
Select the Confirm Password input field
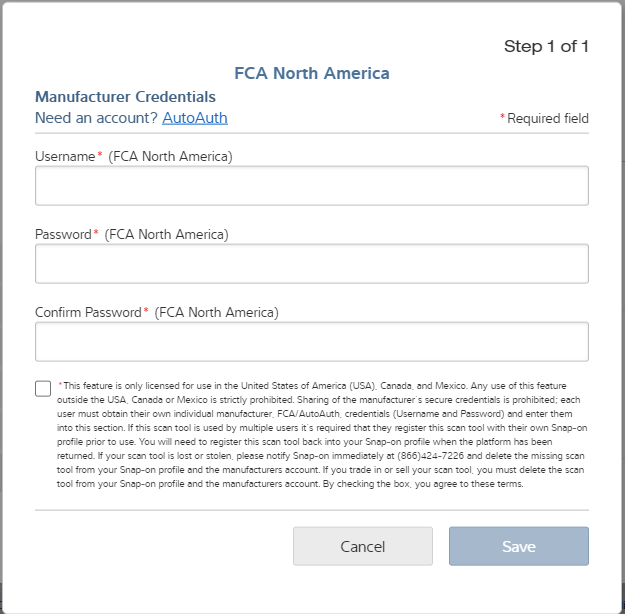pyautogui.click(x=311, y=342)
